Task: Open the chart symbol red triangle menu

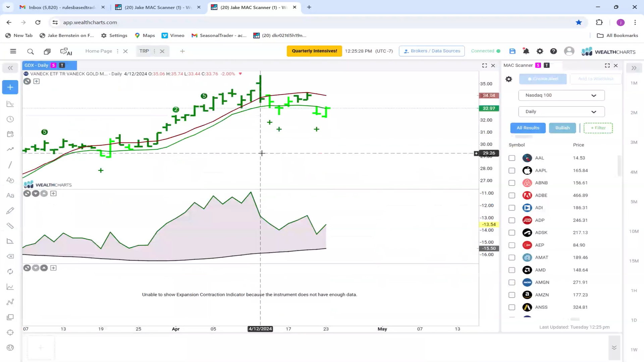Action: (240, 74)
